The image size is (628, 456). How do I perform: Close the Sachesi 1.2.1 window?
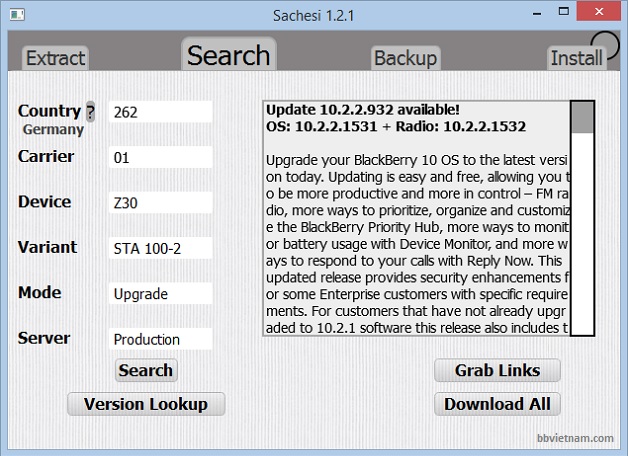(x=599, y=12)
